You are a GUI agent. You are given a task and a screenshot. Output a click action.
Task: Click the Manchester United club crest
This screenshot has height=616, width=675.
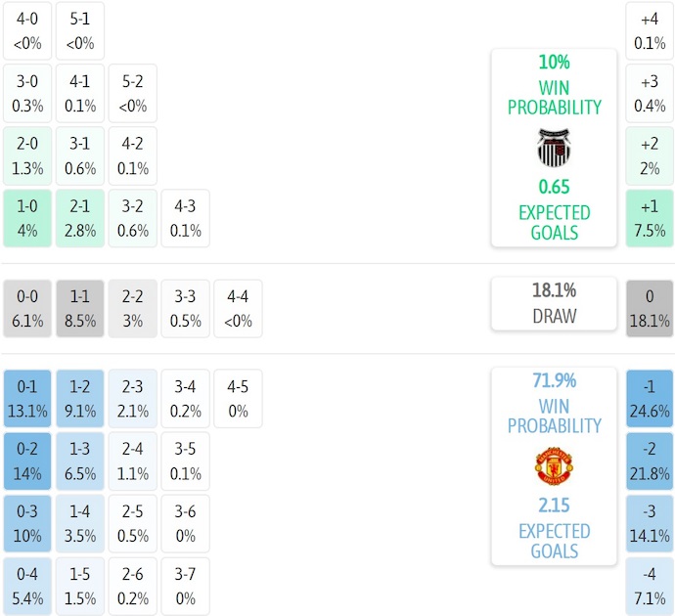[x=554, y=466]
